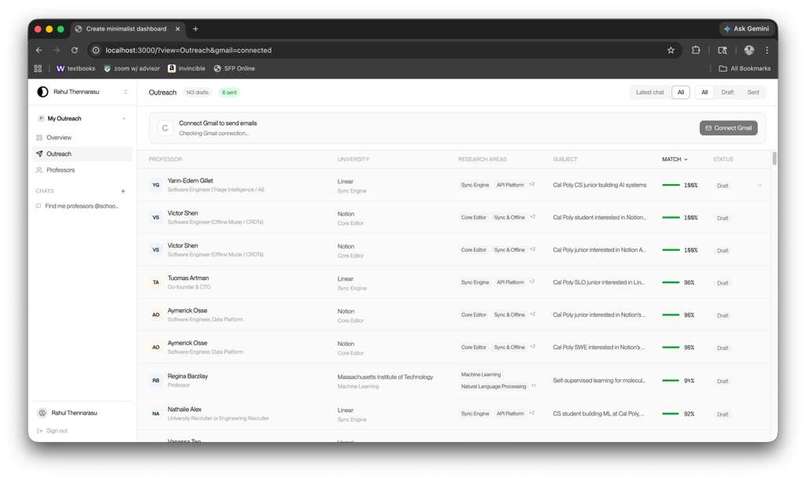Click the half-circle app logo in sidebar
806x479 pixels.
click(x=43, y=91)
